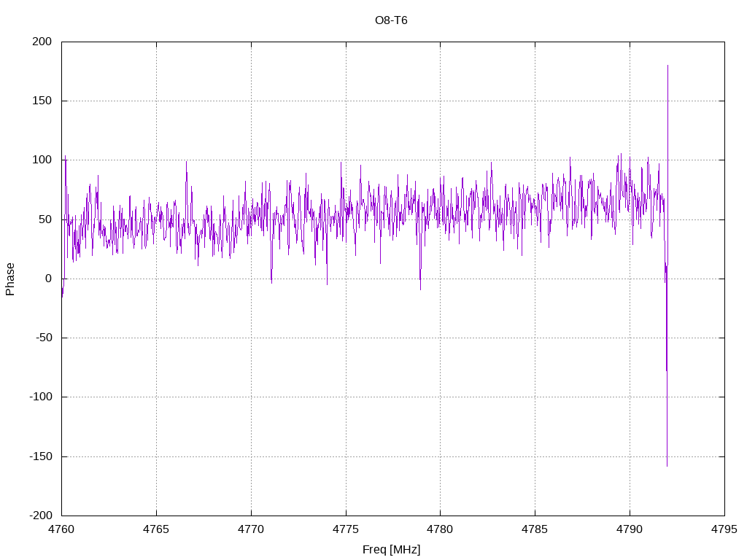This screenshot has height=560, width=747.
Task: Click the y-axis tick -150
Action: tap(41, 456)
